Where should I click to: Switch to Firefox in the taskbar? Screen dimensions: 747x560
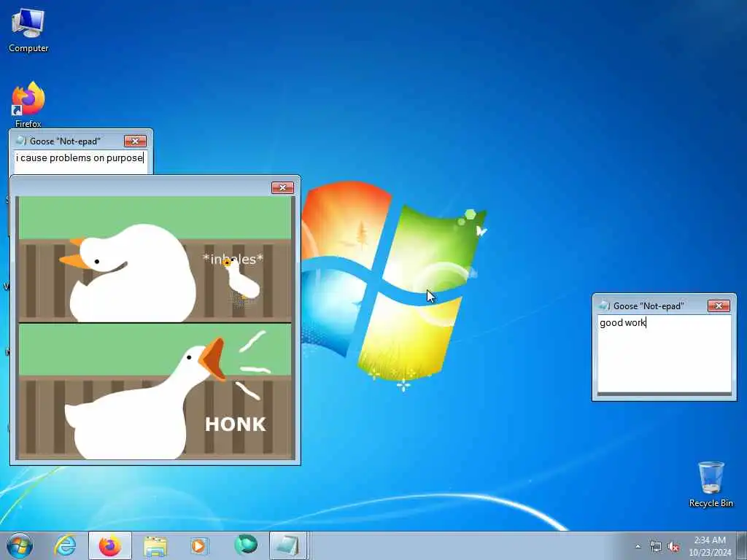110,545
